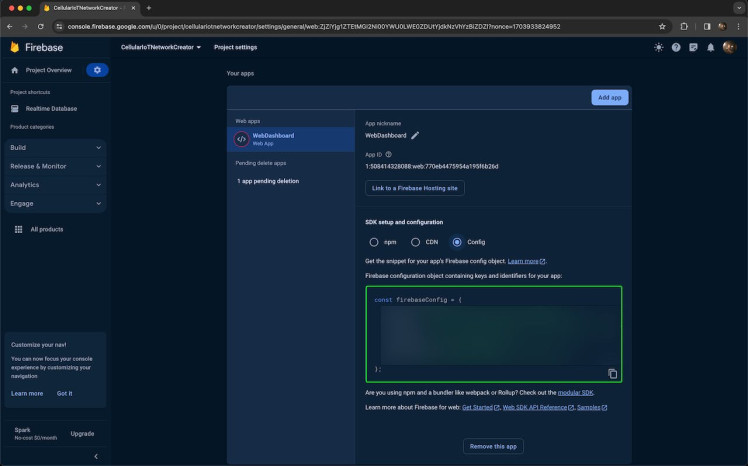Open the notifications bell
Screen dimensions: 748x466
[x=711, y=47]
